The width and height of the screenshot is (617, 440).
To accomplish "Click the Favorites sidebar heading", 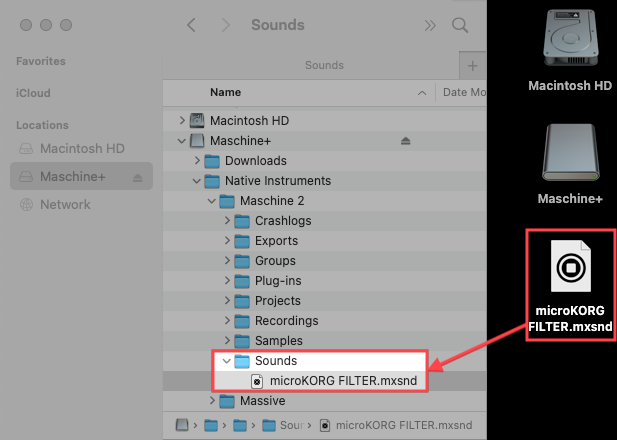I will point(41,61).
